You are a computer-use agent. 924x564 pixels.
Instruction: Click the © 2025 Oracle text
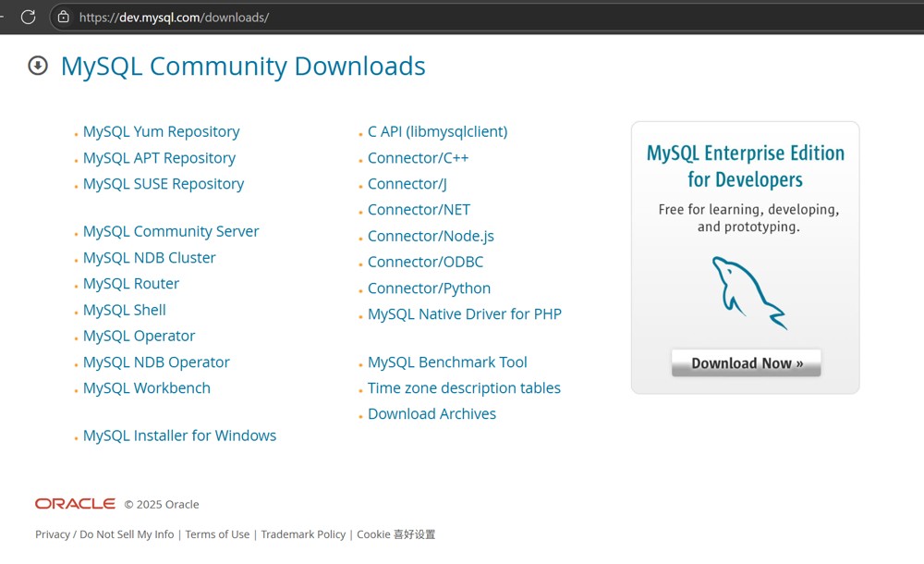[x=162, y=505]
